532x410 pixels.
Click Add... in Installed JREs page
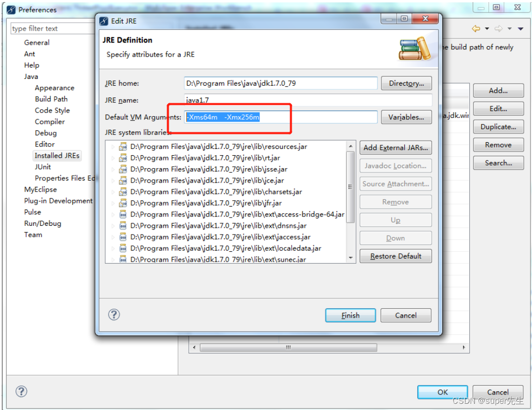click(498, 90)
